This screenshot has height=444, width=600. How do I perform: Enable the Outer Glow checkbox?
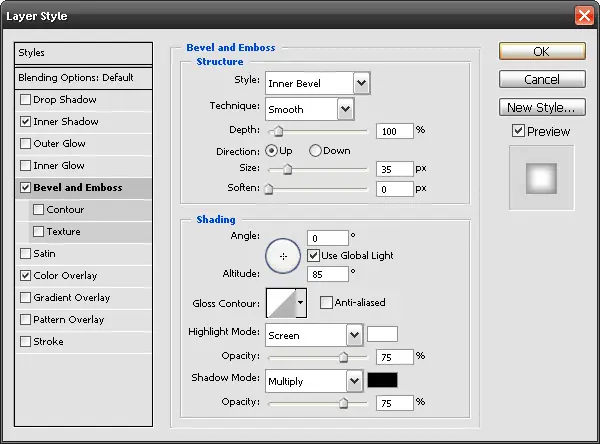25,144
